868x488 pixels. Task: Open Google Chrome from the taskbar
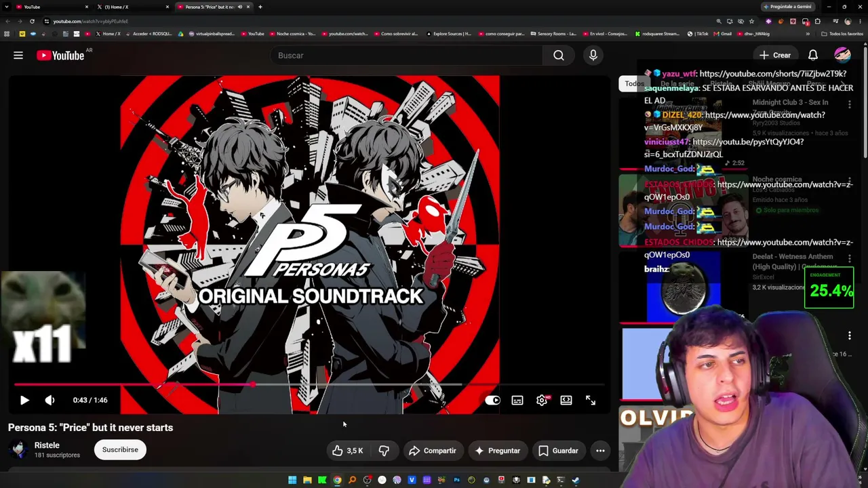click(337, 480)
